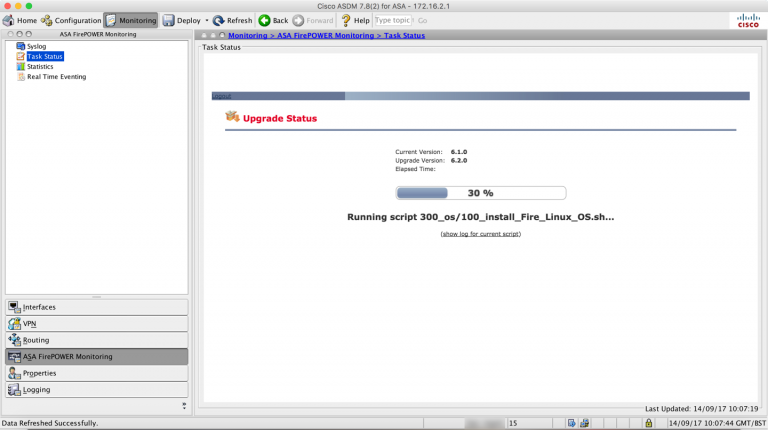Screen dimensions: 768x430
Task: Click the lock icon in status bar
Action: pyautogui.click(x=648, y=423)
